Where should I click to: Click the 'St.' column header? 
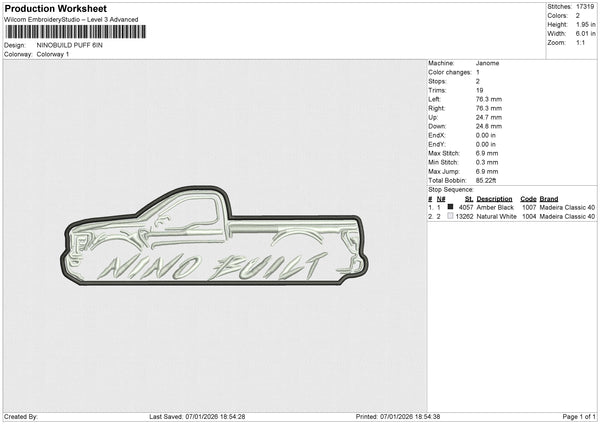469,199
